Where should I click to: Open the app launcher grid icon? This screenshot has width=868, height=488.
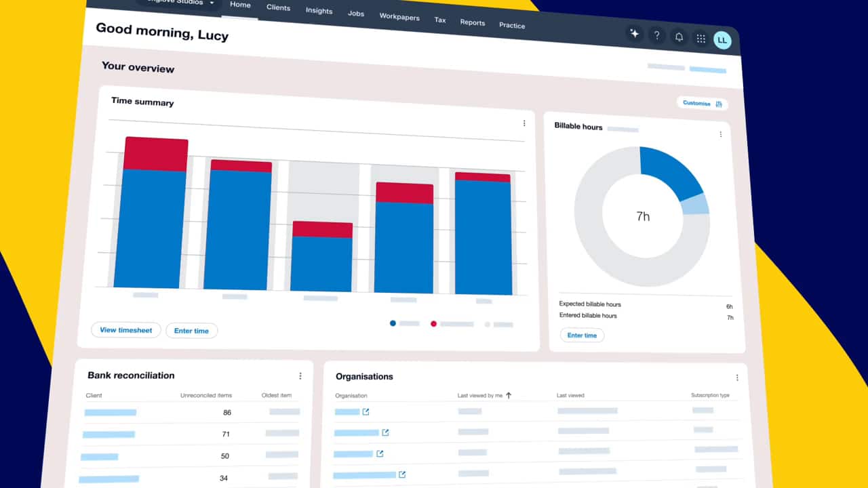(701, 39)
